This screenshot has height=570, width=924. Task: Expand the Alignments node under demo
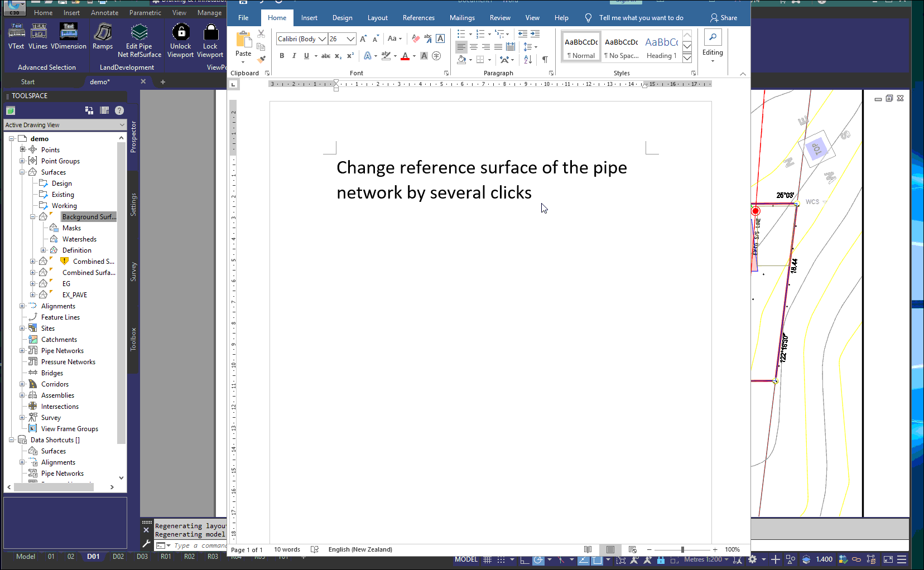coord(22,306)
